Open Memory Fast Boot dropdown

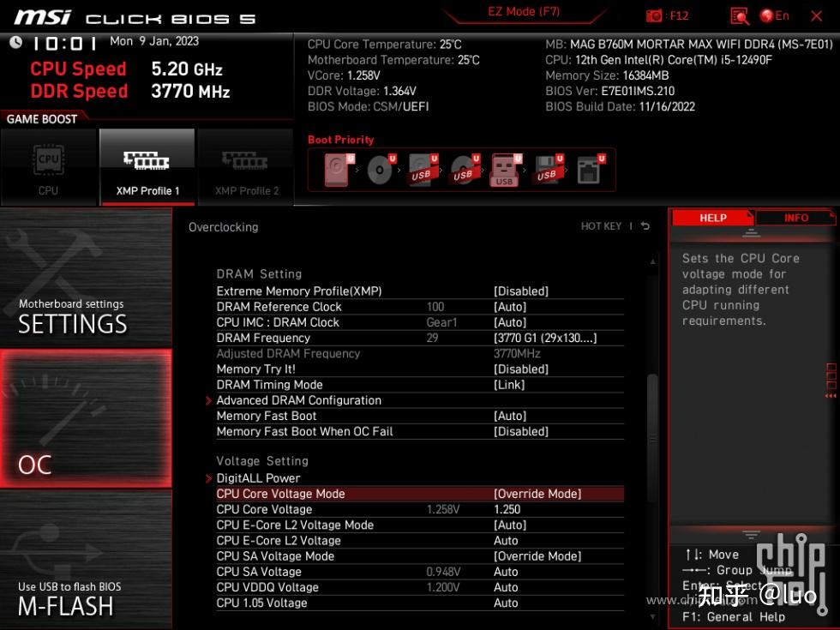[x=509, y=416]
